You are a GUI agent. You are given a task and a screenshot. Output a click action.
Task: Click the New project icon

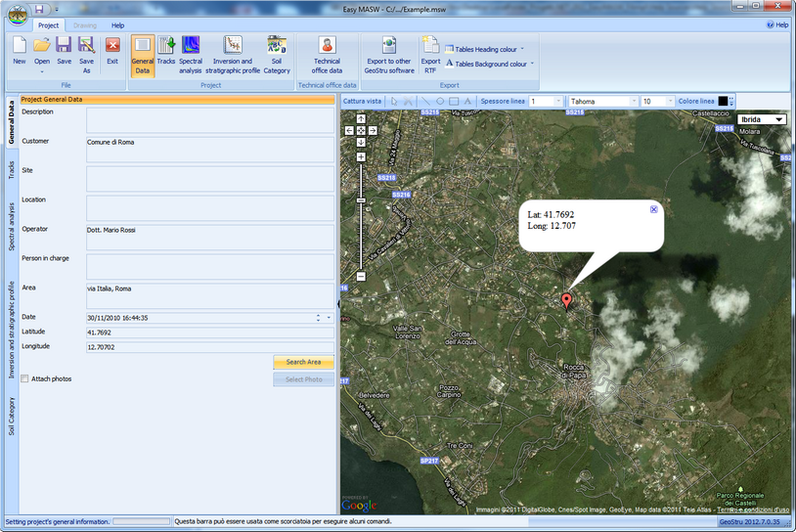click(20, 51)
